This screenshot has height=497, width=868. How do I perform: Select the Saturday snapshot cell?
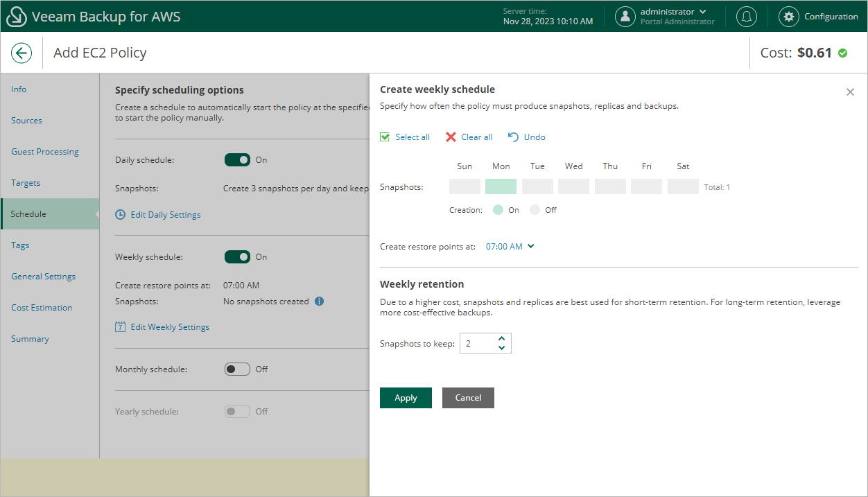pyautogui.click(x=683, y=186)
